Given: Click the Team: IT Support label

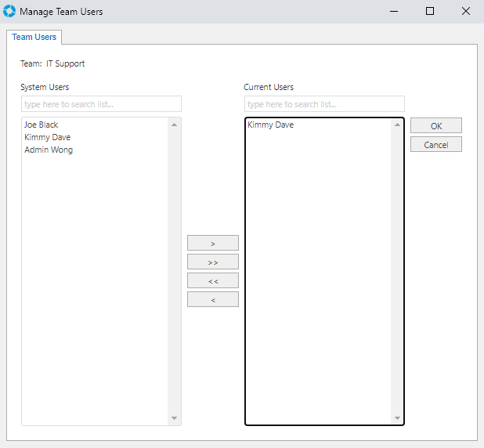Looking at the screenshot, I should [x=52, y=63].
